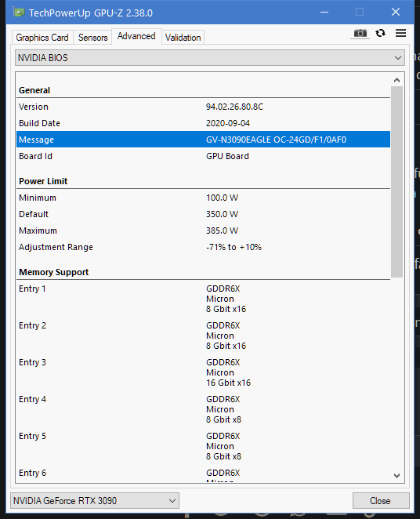The image size is (420, 519).
Task: Select the Adjustment Range row
Action: pyautogui.click(x=203, y=247)
